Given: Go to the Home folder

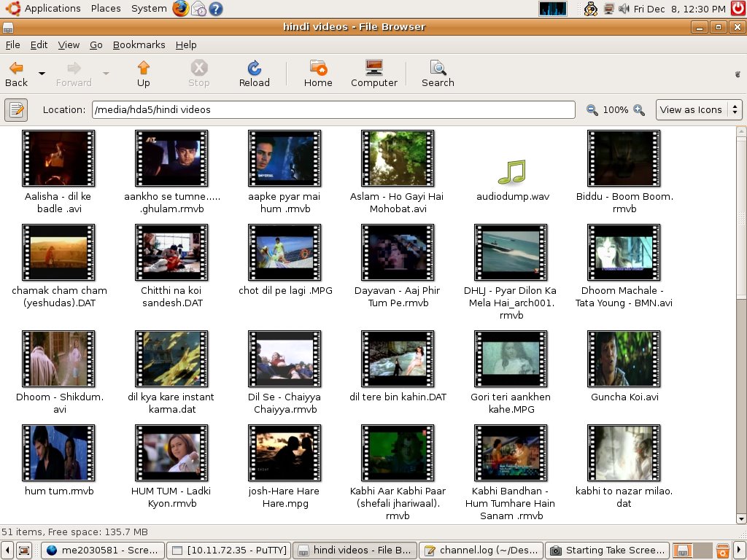Looking at the screenshot, I should click(x=318, y=74).
